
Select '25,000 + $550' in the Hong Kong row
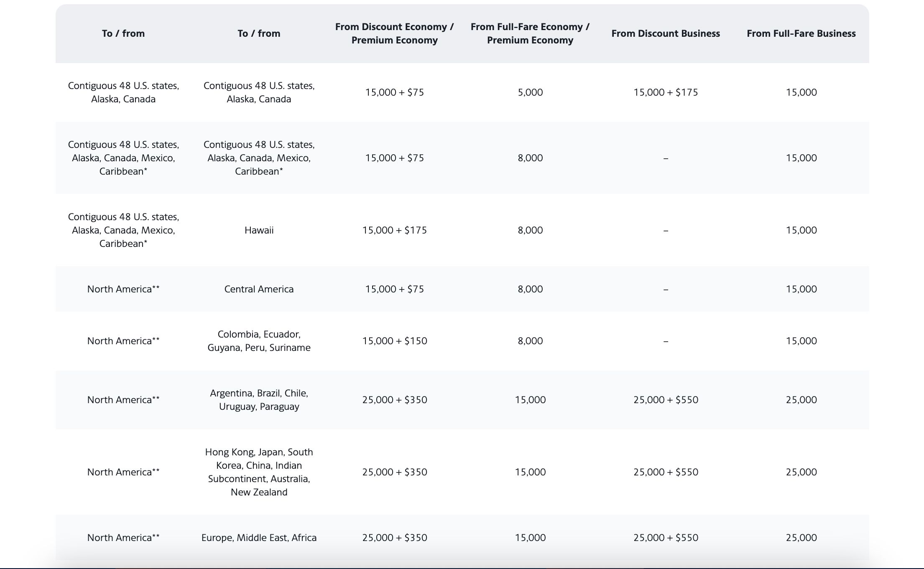(x=666, y=472)
